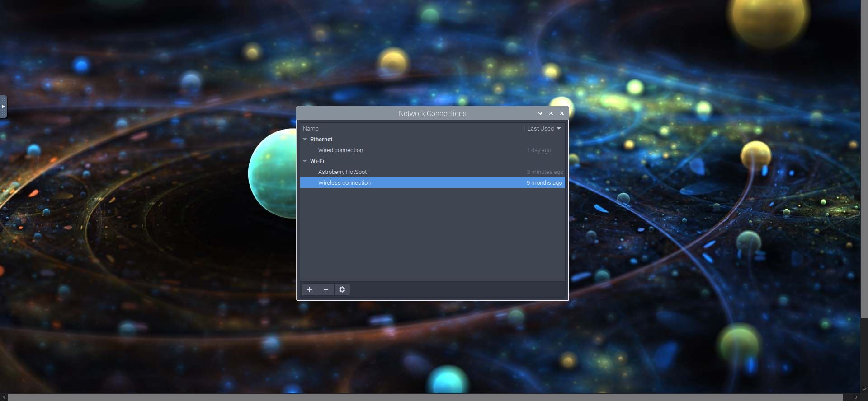The width and height of the screenshot is (868, 401).
Task: Click the '1 day ago' value
Action: (539, 150)
